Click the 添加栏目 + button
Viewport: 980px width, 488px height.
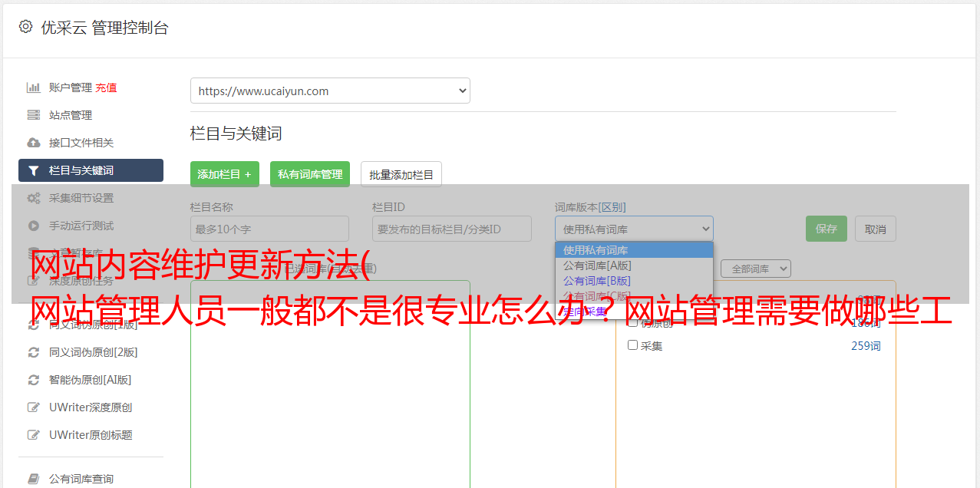click(225, 174)
